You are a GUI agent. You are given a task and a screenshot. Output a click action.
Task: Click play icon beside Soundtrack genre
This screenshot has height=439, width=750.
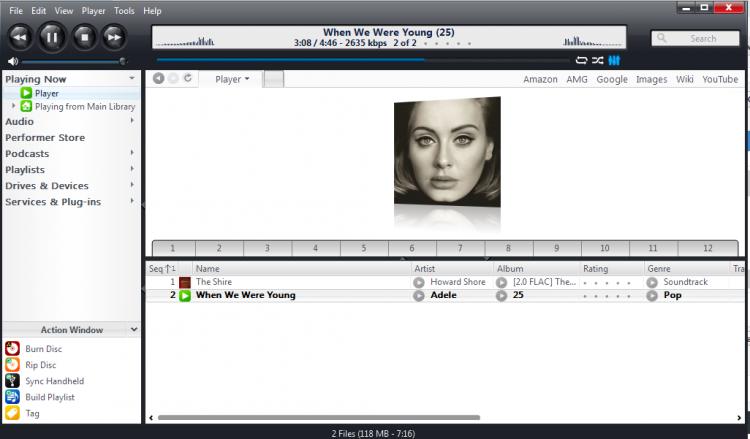(652, 282)
